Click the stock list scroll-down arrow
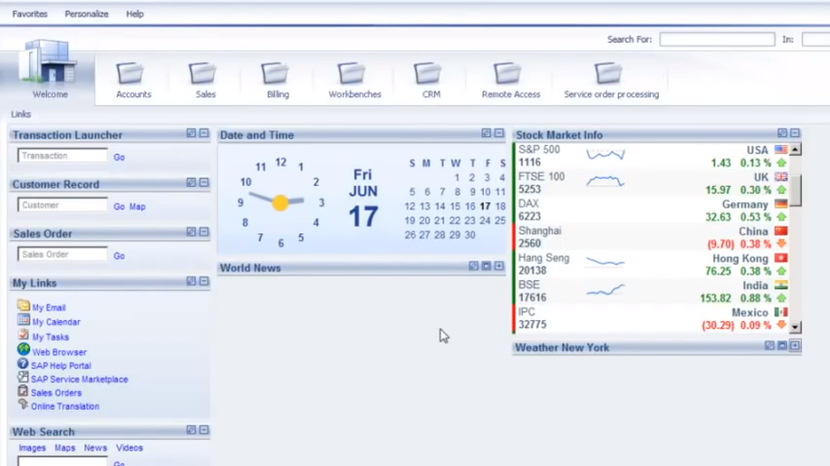The height and width of the screenshot is (466, 830). 796,327
